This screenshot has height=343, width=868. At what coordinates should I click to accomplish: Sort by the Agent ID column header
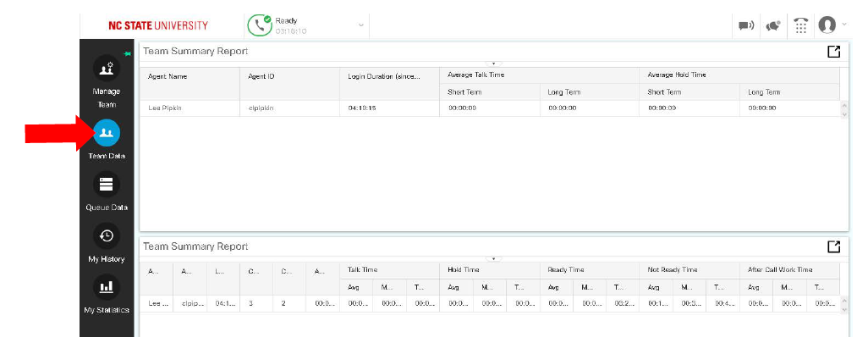coord(261,76)
